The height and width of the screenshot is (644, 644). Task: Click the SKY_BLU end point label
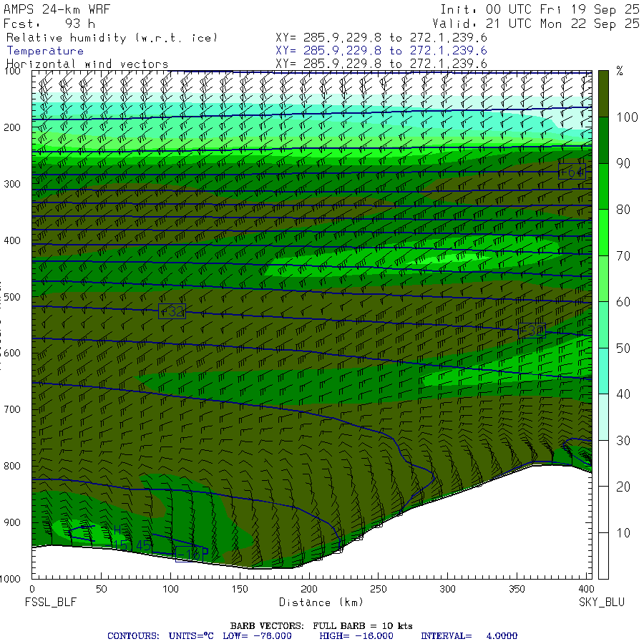601,602
